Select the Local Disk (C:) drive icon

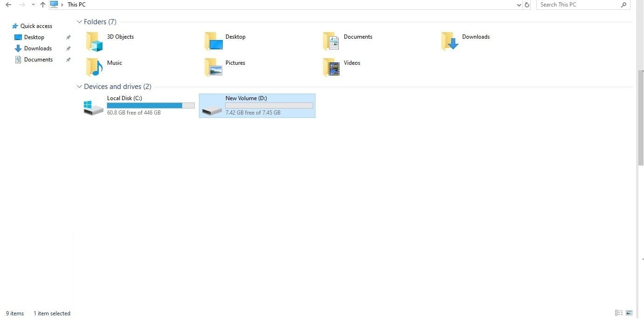tap(94, 108)
